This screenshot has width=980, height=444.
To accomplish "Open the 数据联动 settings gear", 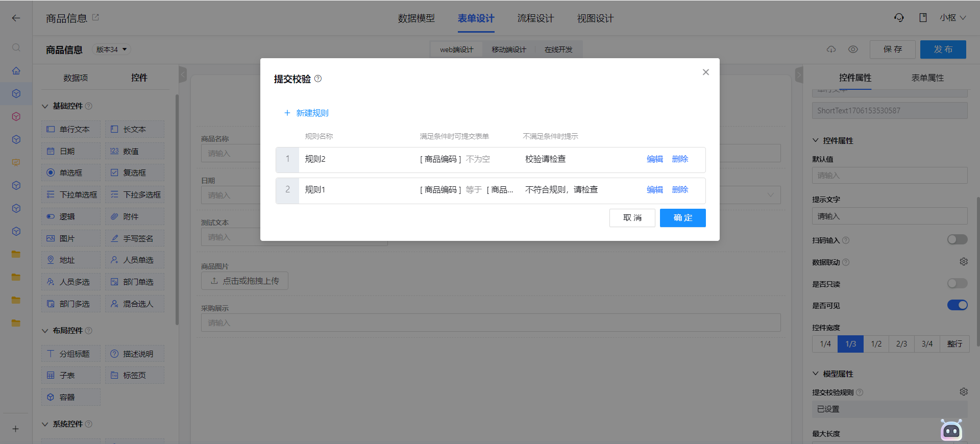I will (x=963, y=262).
